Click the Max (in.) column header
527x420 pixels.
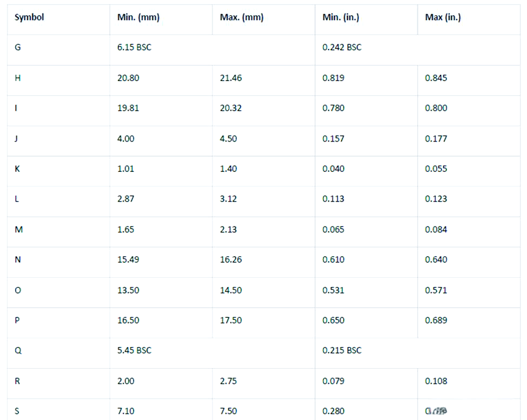pos(443,17)
